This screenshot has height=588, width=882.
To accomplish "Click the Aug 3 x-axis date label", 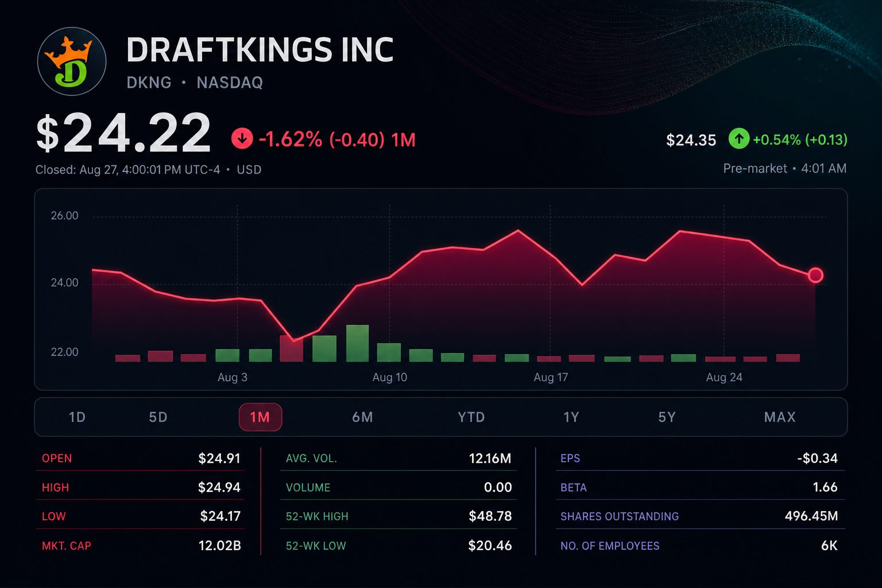I will coord(233,377).
